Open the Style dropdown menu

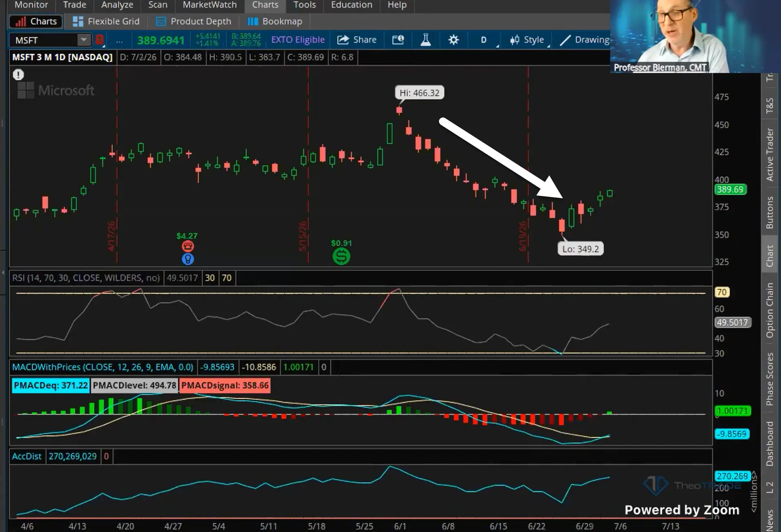[527, 40]
